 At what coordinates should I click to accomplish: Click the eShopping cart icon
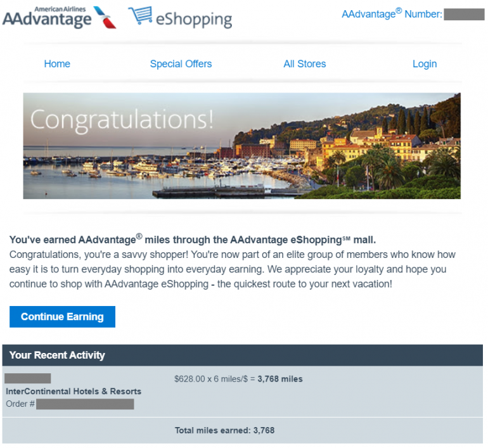click(x=140, y=15)
